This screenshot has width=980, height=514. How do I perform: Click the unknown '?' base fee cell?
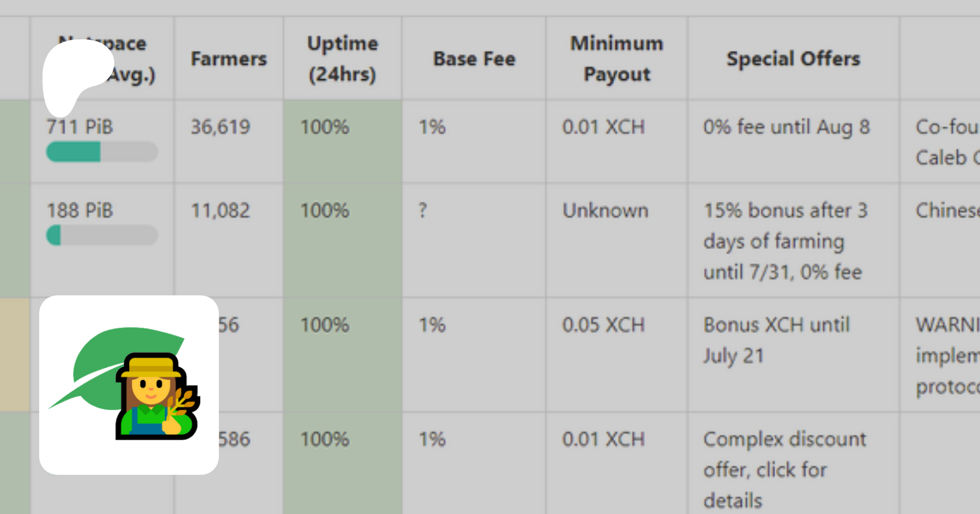423,210
